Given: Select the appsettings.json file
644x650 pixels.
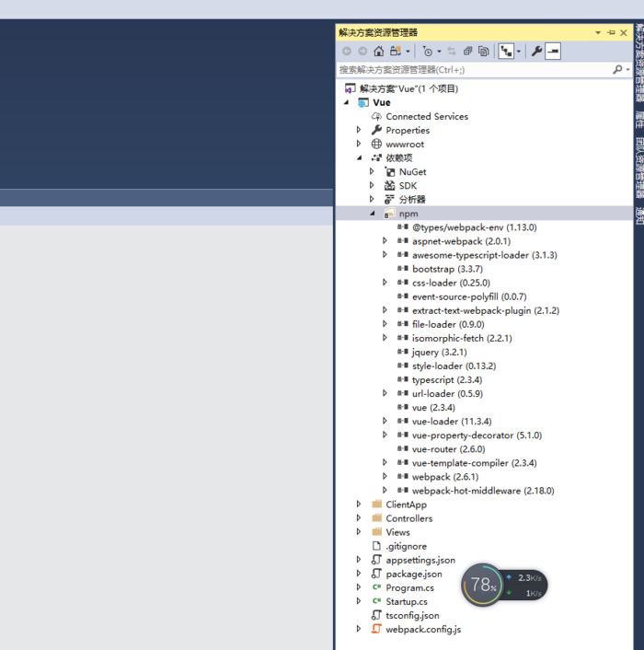Looking at the screenshot, I should point(420,560).
